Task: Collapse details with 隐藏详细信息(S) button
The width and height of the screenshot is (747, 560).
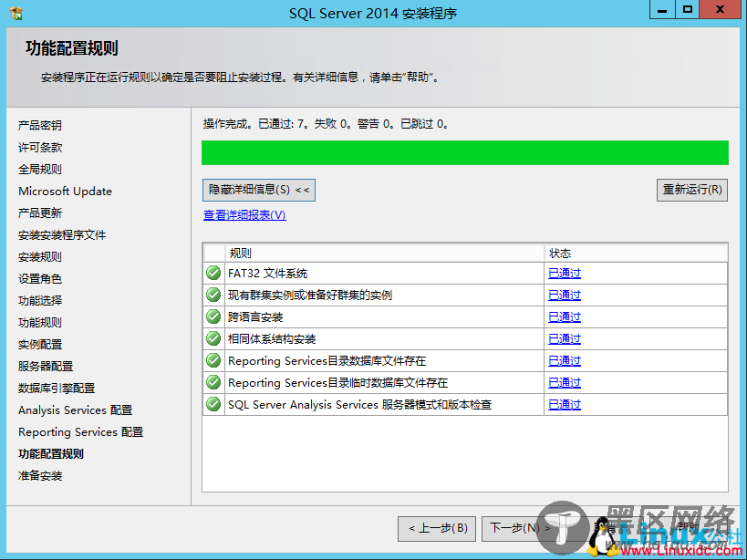Action: (259, 190)
